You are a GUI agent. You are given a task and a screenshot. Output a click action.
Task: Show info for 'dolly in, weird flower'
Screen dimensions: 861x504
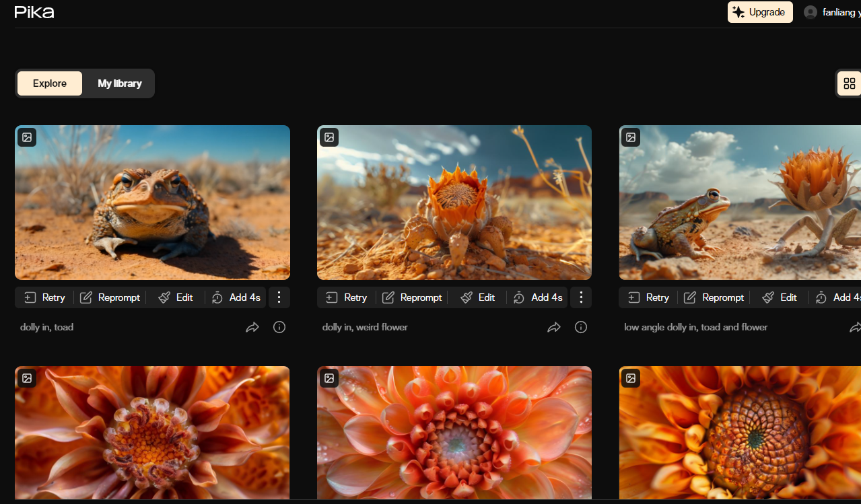pos(581,327)
